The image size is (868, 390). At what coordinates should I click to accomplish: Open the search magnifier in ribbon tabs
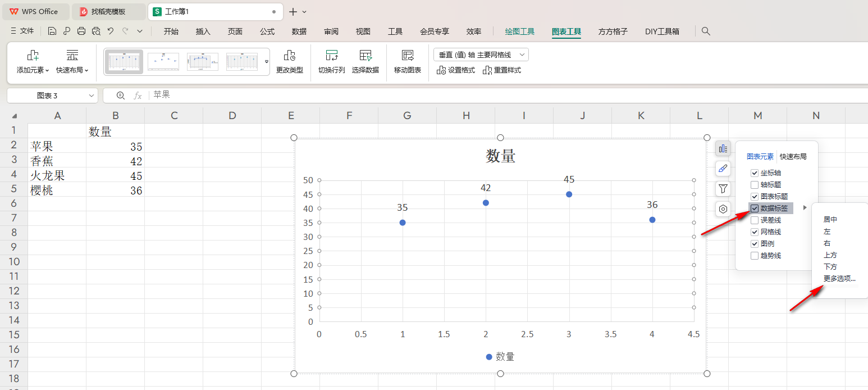pos(706,31)
